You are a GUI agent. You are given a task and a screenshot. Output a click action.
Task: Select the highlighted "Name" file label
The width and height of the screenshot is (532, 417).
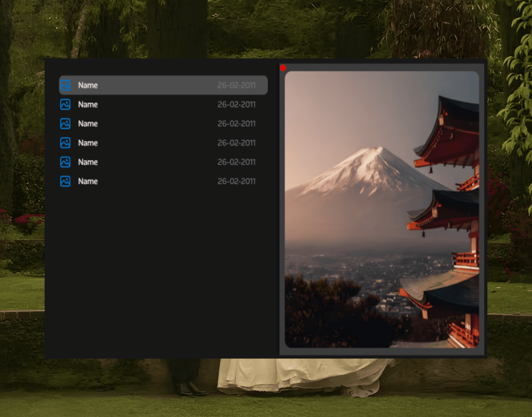pos(88,85)
